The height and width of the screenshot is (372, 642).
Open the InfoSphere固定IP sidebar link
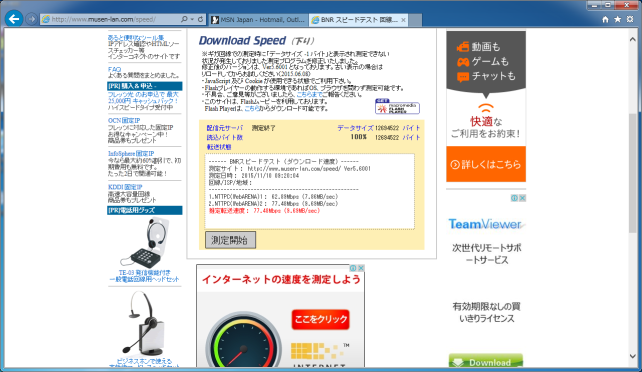131,153
